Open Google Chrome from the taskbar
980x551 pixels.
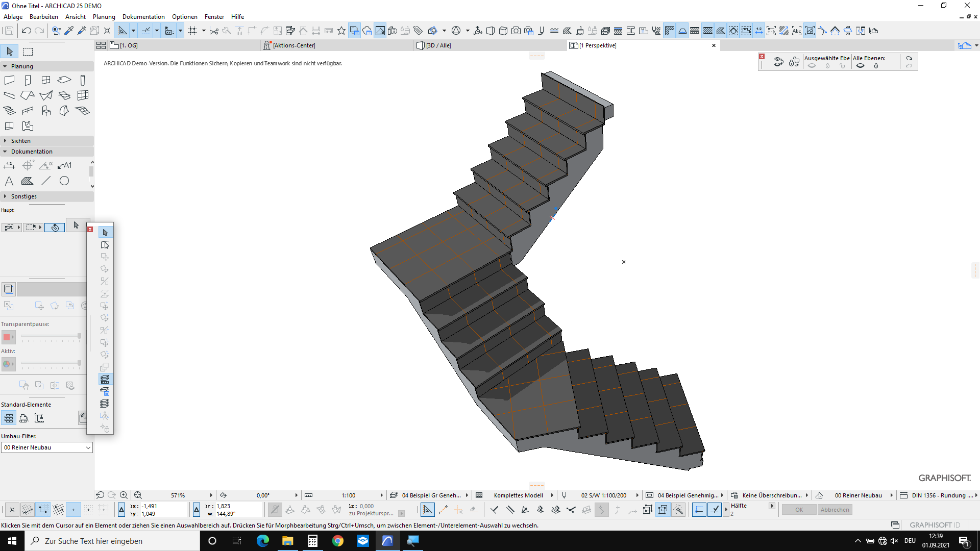point(337,541)
